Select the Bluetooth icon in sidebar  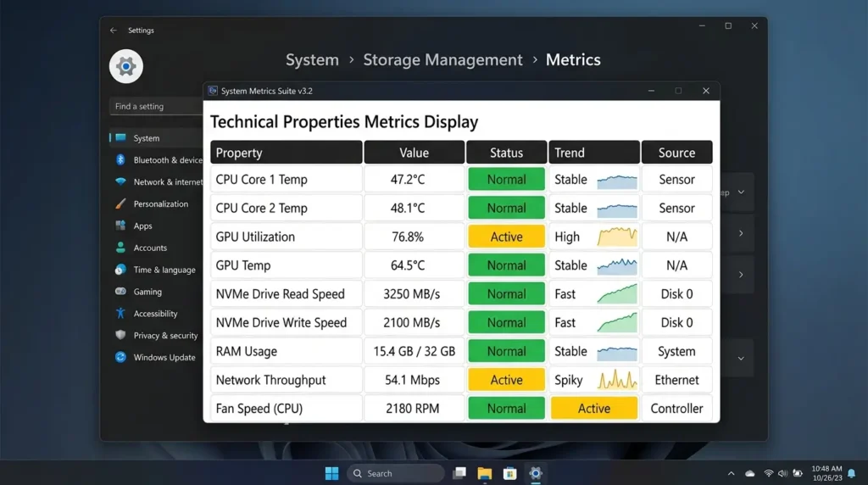tap(120, 160)
